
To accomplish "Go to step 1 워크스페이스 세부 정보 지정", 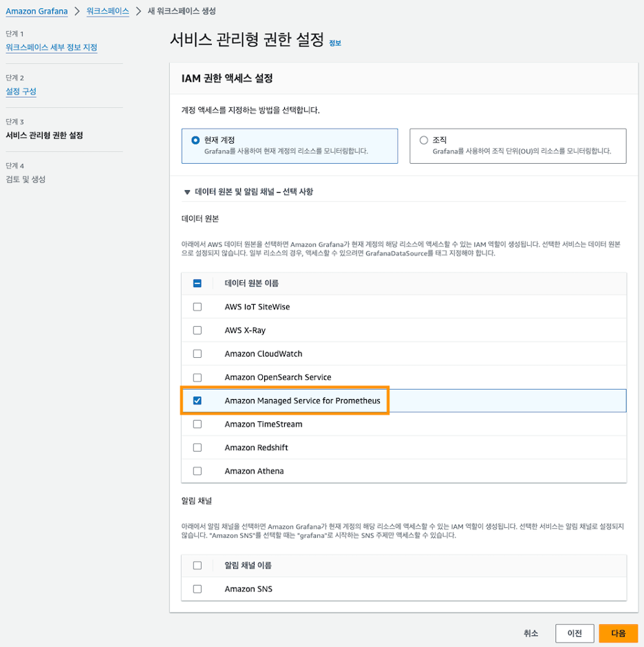I will click(52, 47).
